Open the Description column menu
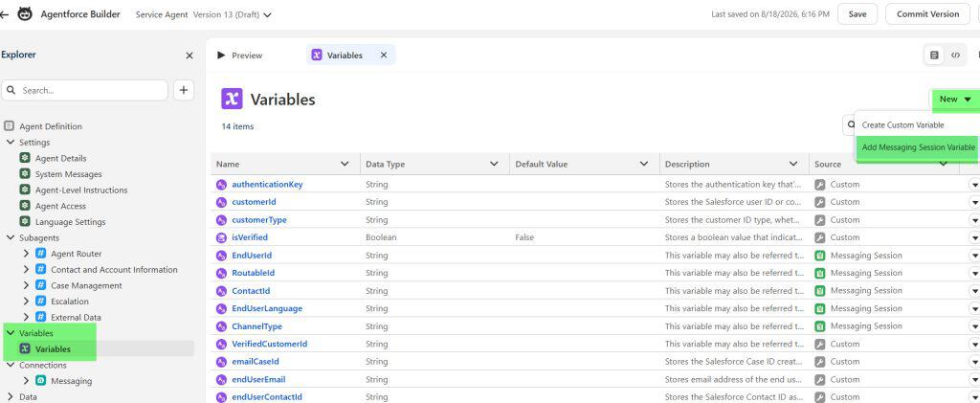This screenshot has height=403, width=980. [793, 165]
